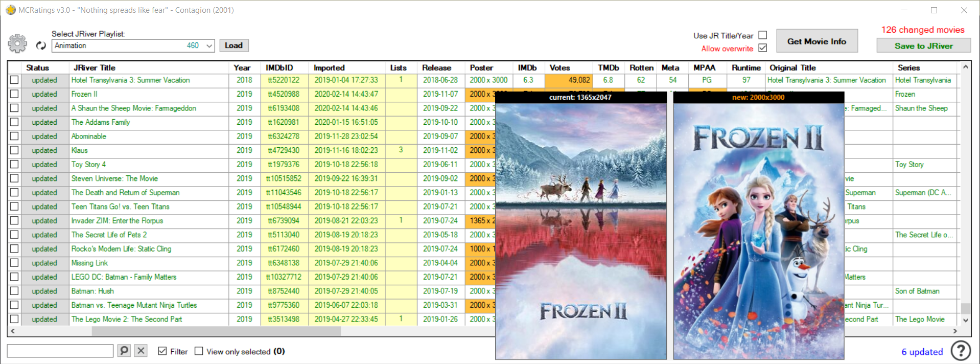Sort by the IMDbID column header

point(284,67)
